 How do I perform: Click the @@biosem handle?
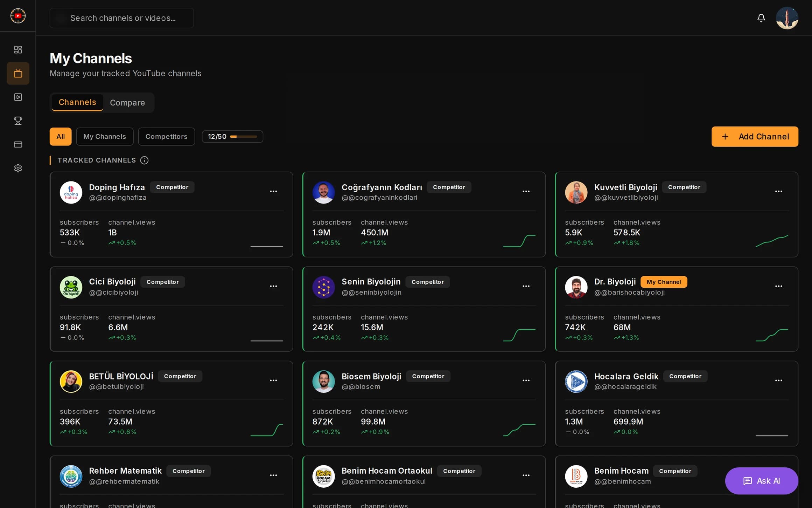point(361,386)
